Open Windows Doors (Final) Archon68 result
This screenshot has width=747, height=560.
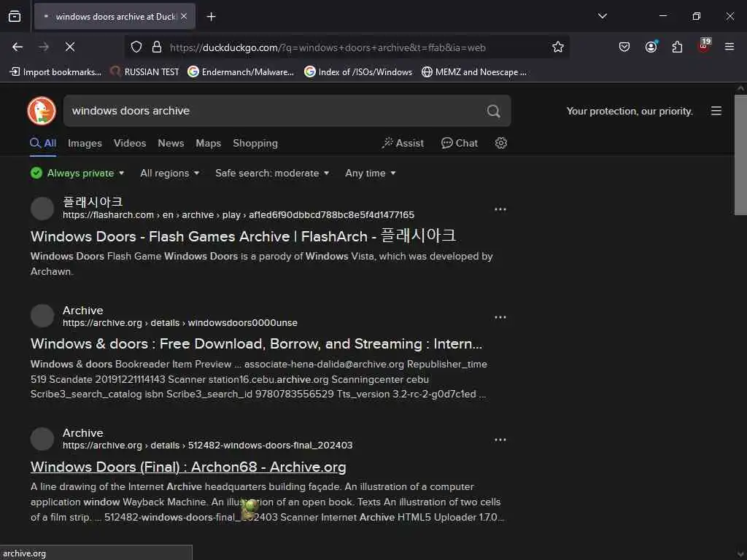188,467
